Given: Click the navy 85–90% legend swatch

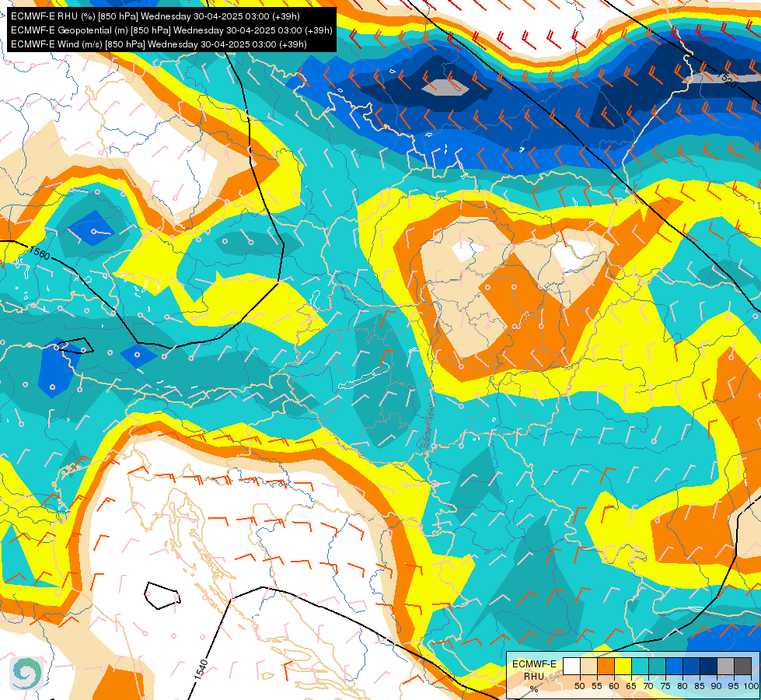Looking at the screenshot, I should coord(709,666).
